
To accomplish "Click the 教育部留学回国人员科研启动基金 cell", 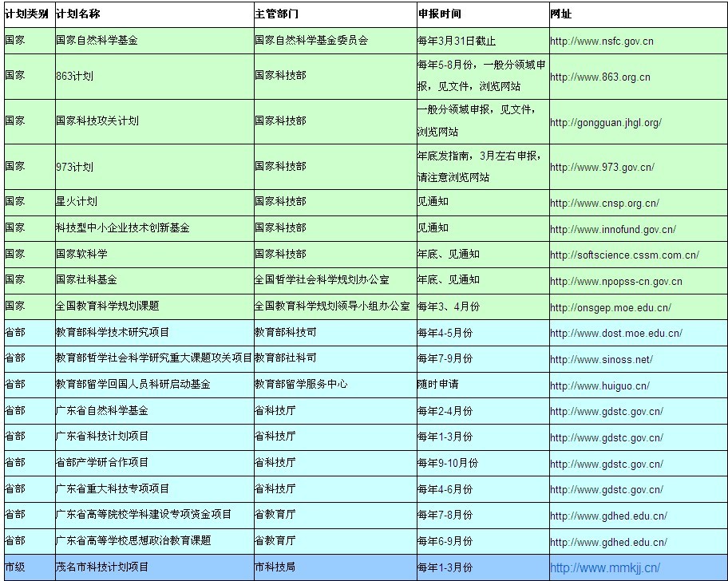I will (x=155, y=385).
